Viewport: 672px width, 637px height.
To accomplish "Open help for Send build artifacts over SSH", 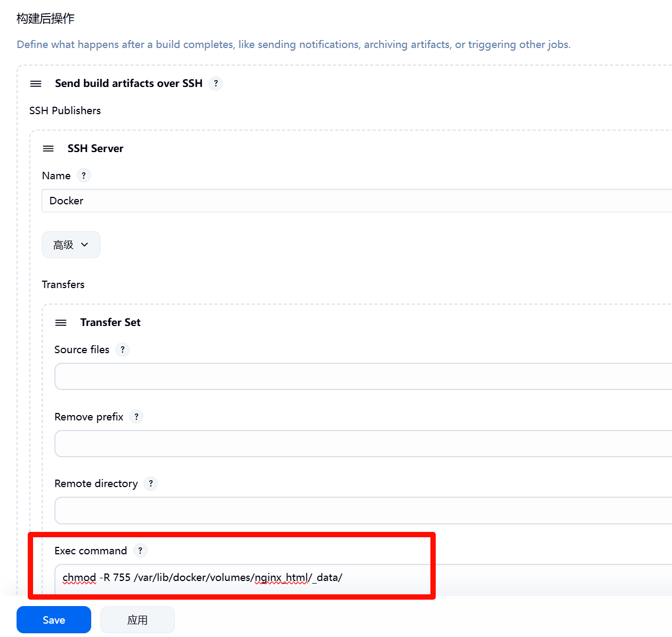I will pyautogui.click(x=216, y=83).
